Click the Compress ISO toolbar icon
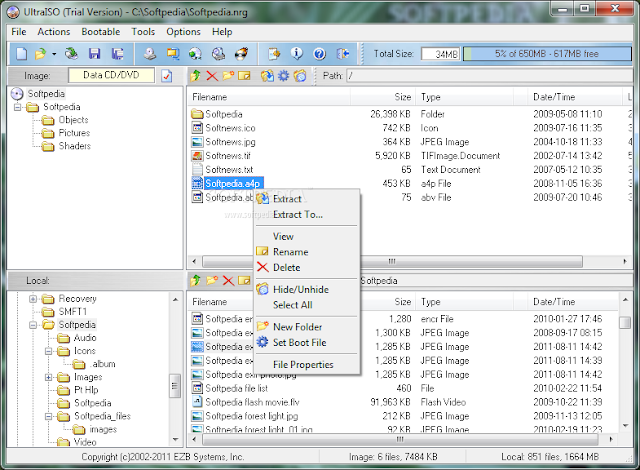This screenshot has height=470, width=640. pos(218,54)
